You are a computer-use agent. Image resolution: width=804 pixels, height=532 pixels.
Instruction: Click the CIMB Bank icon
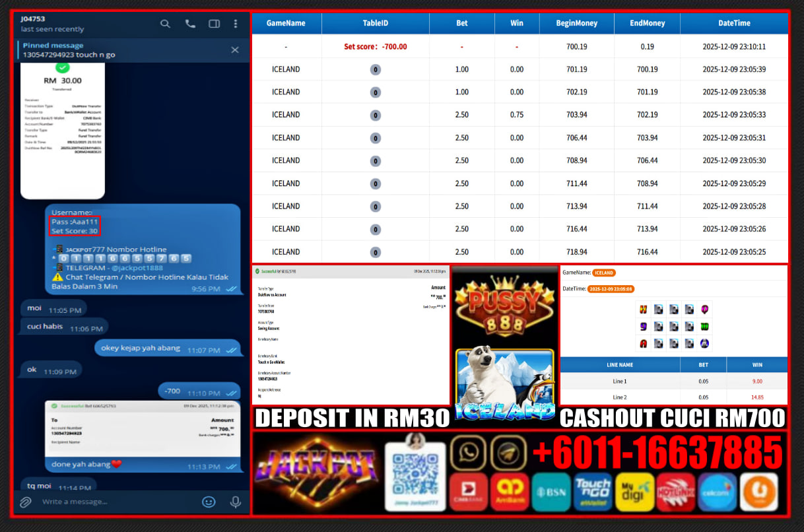(x=469, y=492)
